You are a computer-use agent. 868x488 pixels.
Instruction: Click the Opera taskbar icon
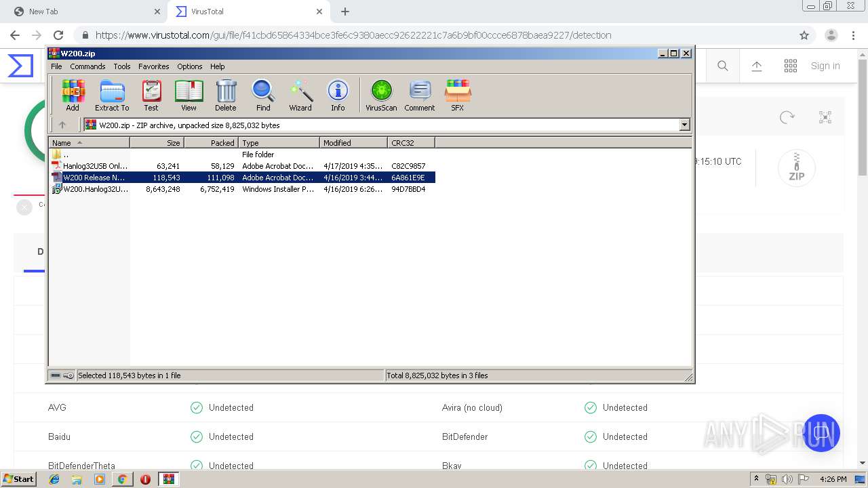(145, 479)
